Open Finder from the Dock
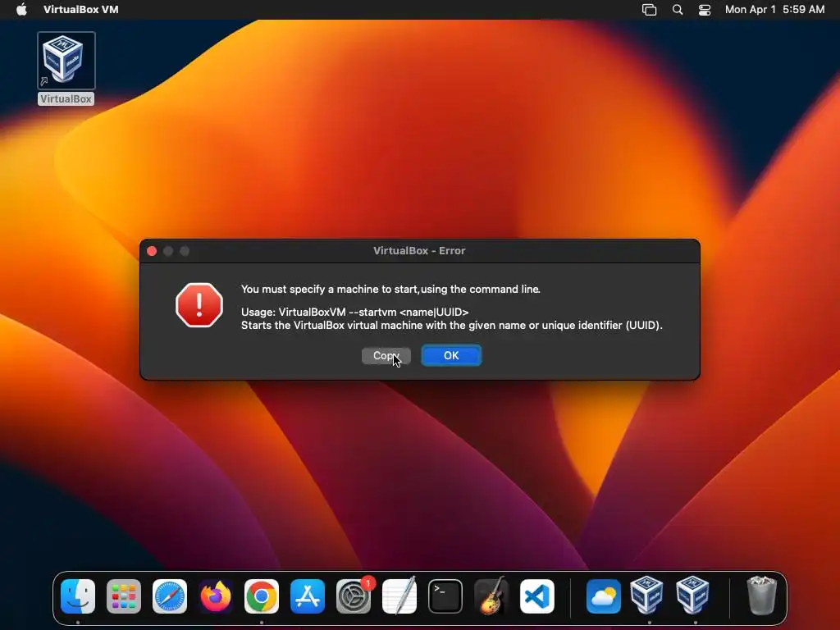The image size is (840, 630). [78, 596]
